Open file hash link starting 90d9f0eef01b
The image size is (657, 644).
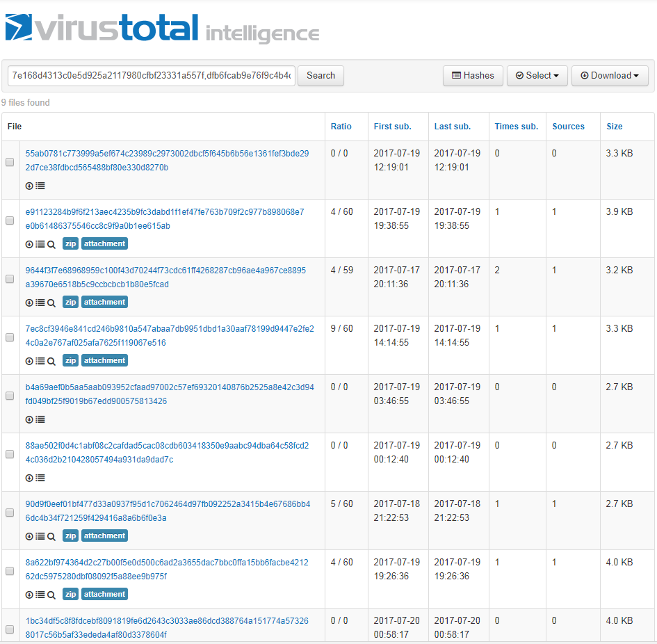tap(168, 511)
